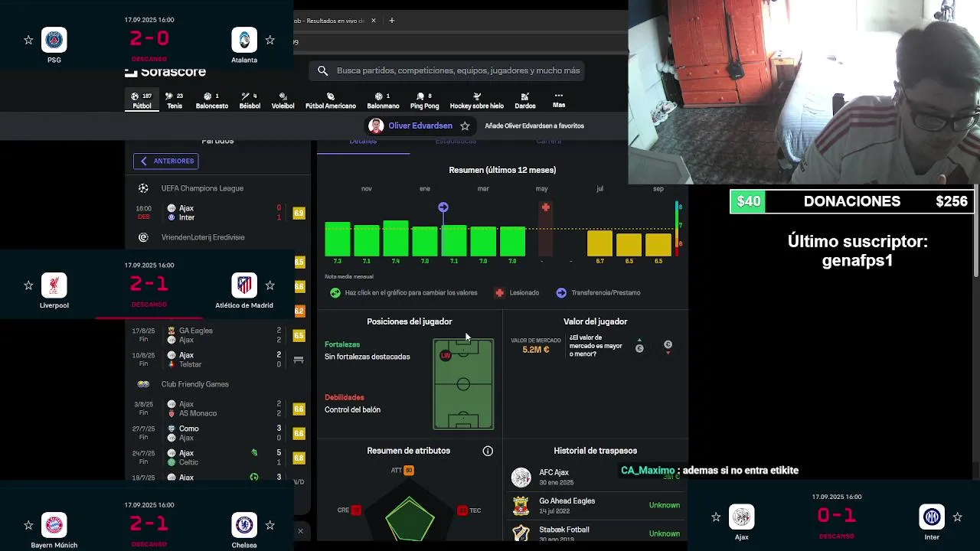Toggle favorite star right of Chelsea
The image size is (980, 551).
[269, 525]
